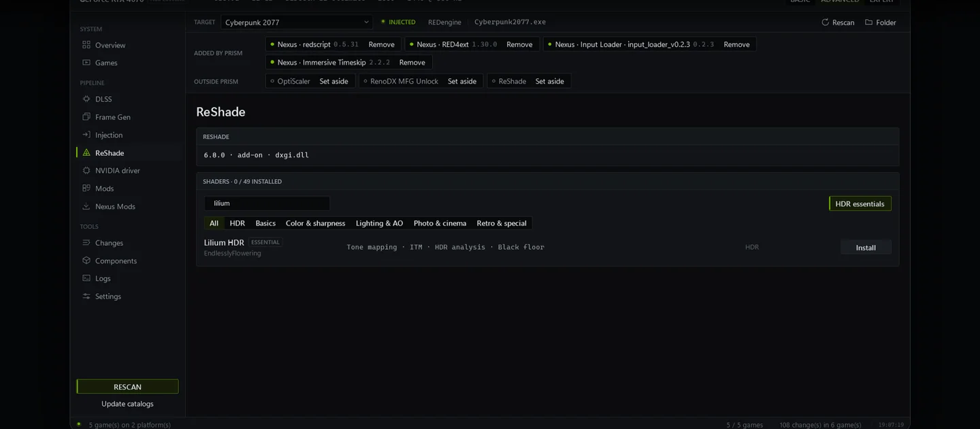Screen dimensions: 980x429
Task: Click the Cyberpunk2077.exe label
Action: (510, 22)
